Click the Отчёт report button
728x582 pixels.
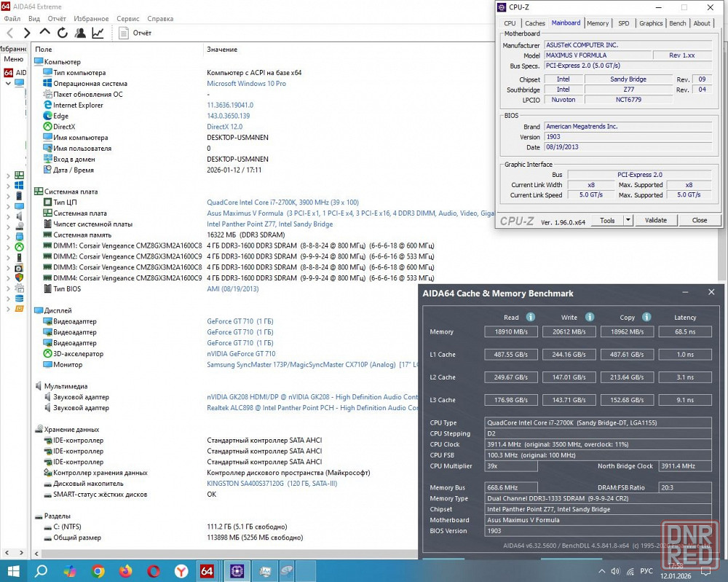(x=135, y=33)
